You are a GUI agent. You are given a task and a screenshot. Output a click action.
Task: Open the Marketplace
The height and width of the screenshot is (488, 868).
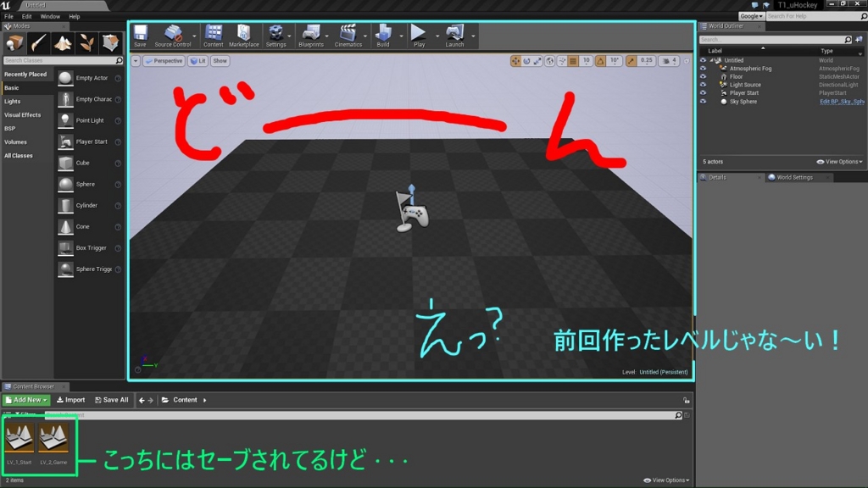243,36
